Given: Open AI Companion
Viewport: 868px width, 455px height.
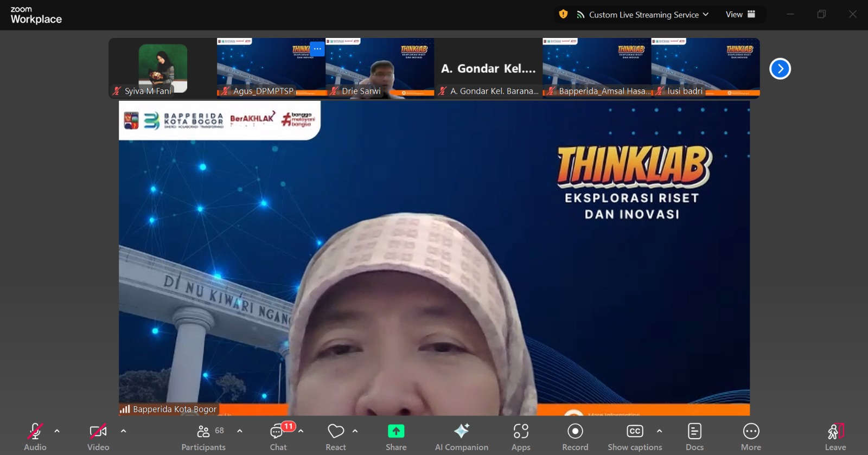Looking at the screenshot, I should pos(462,432).
